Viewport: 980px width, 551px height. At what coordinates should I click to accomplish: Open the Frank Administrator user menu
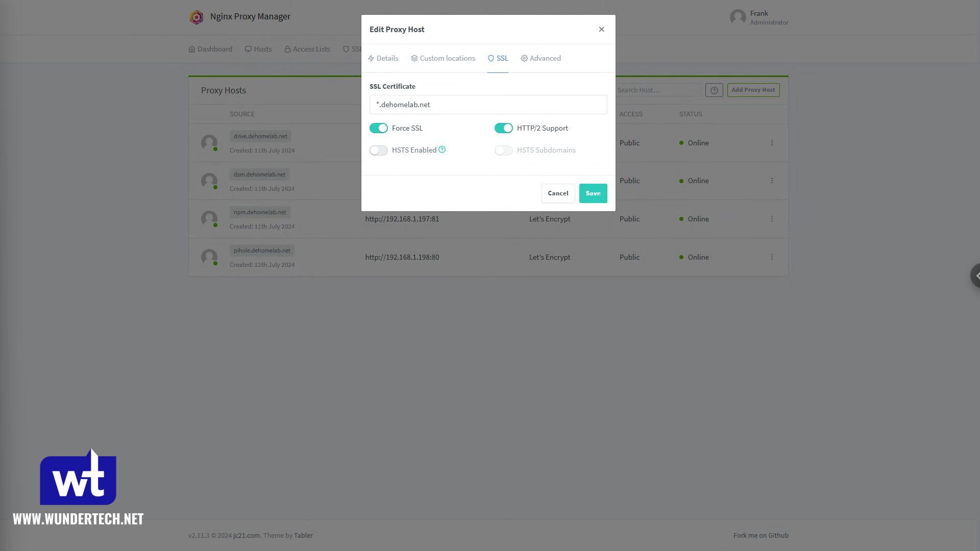tap(759, 17)
